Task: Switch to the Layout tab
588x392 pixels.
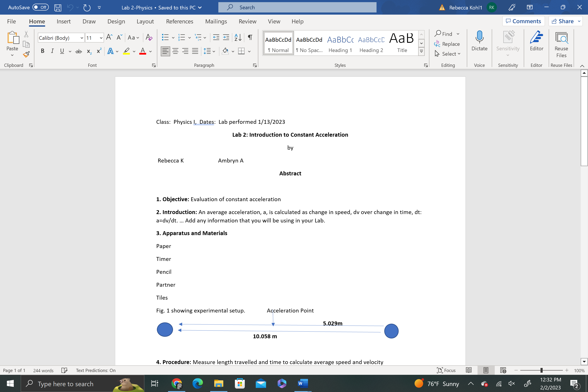Action: 145,21
